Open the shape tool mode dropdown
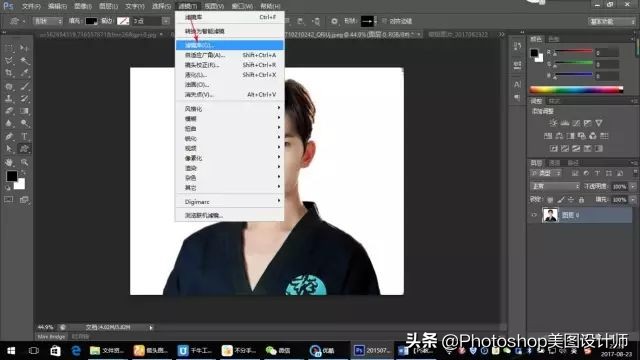 point(47,21)
